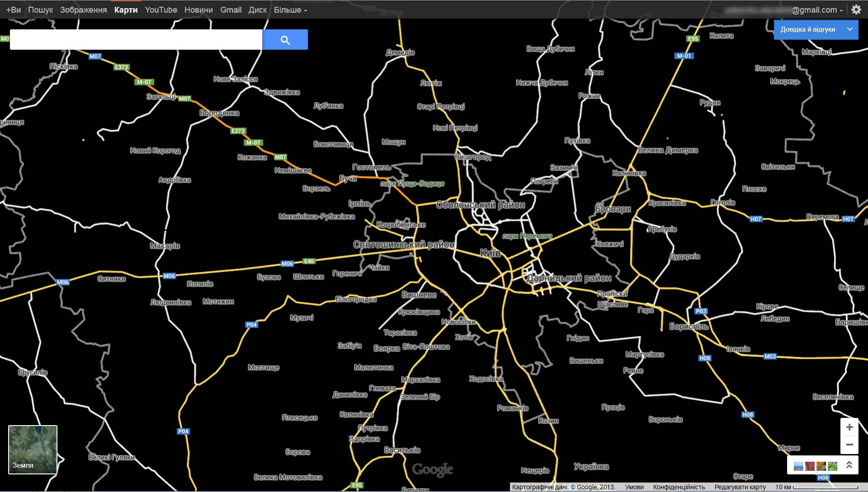The height and width of the screenshot is (492, 868).
Task: Open the pink photo thumbnail
Action: tap(810, 466)
